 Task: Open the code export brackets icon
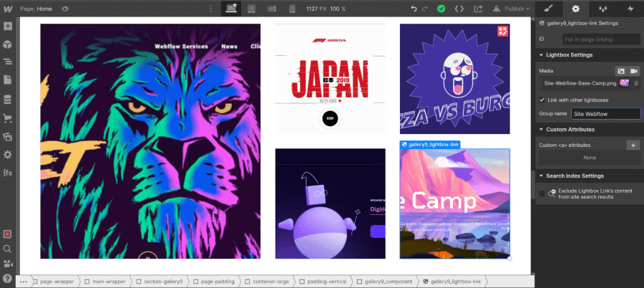[x=459, y=8]
